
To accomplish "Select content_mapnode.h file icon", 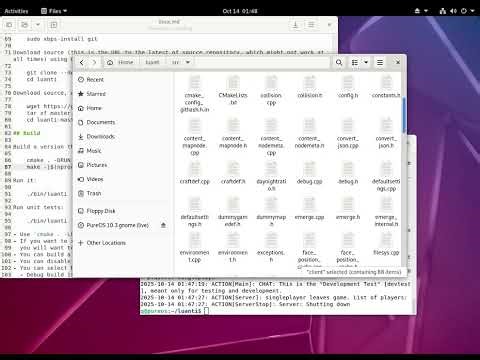I will [233, 126].
